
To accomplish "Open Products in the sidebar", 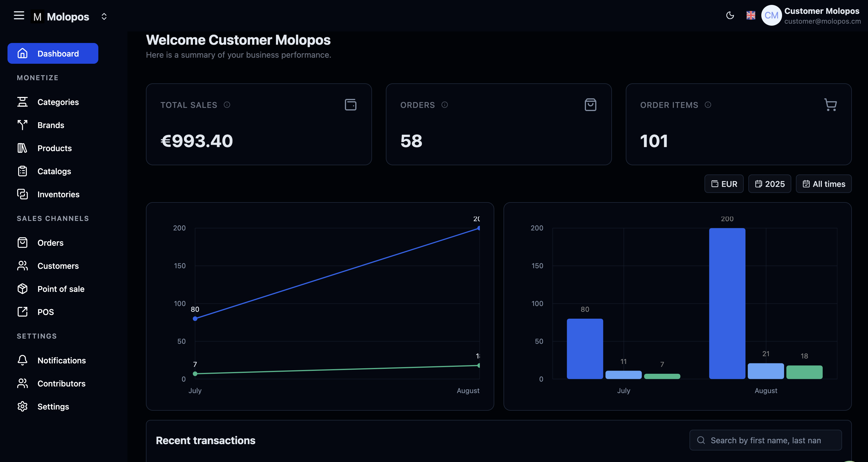I will 54,148.
